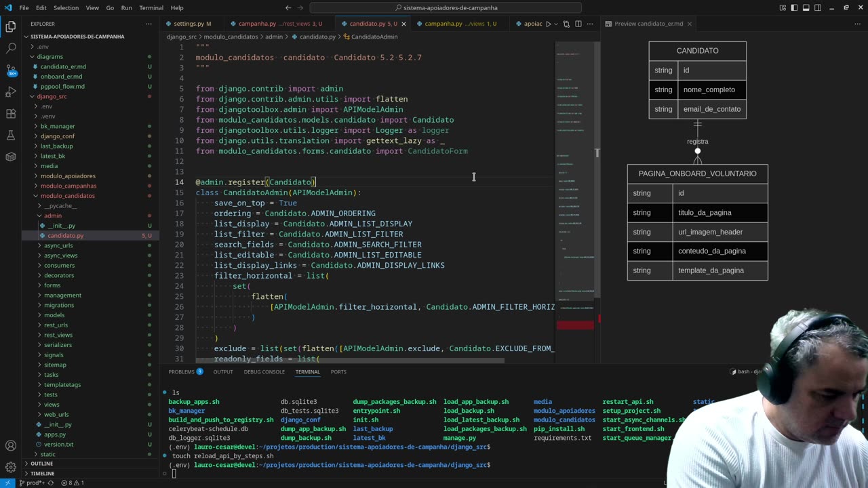Switch to the settings.py tab
The image size is (868, 488).
tap(189, 24)
